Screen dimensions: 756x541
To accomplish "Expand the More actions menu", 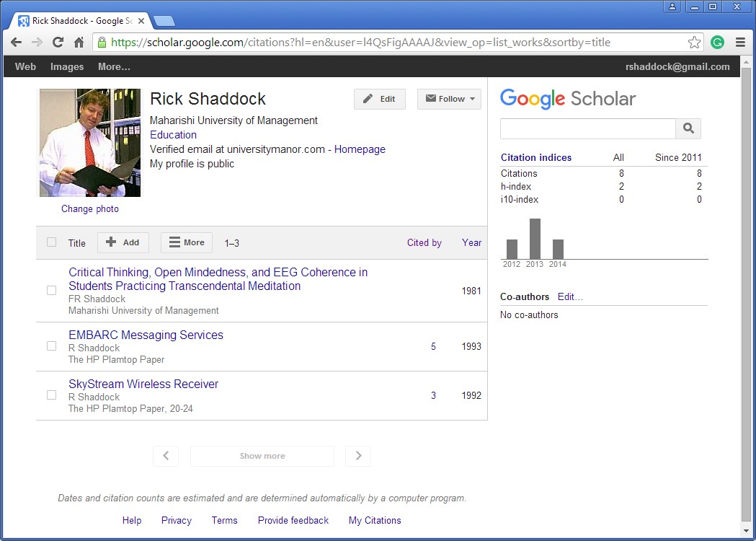I will (187, 242).
